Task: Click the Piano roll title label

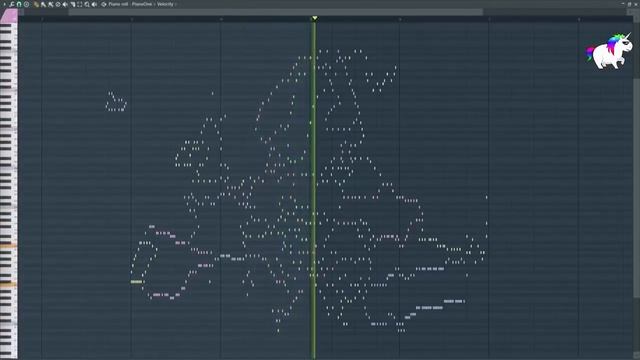Action: 118,4
